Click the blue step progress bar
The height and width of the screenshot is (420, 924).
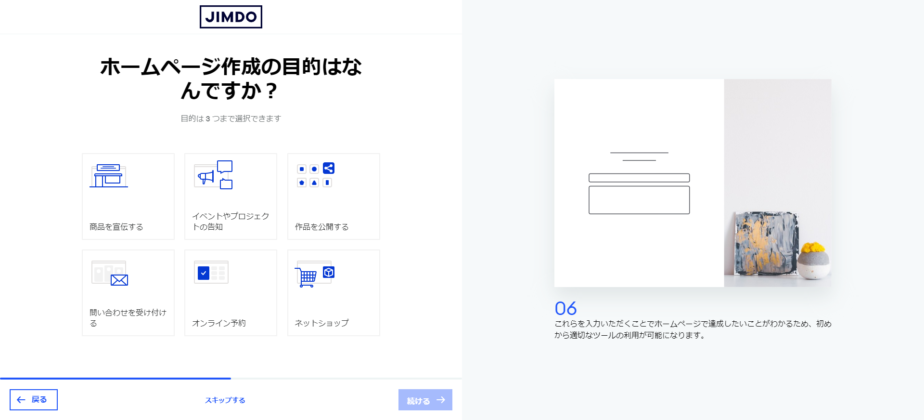pyautogui.click(x=116, y=378)
